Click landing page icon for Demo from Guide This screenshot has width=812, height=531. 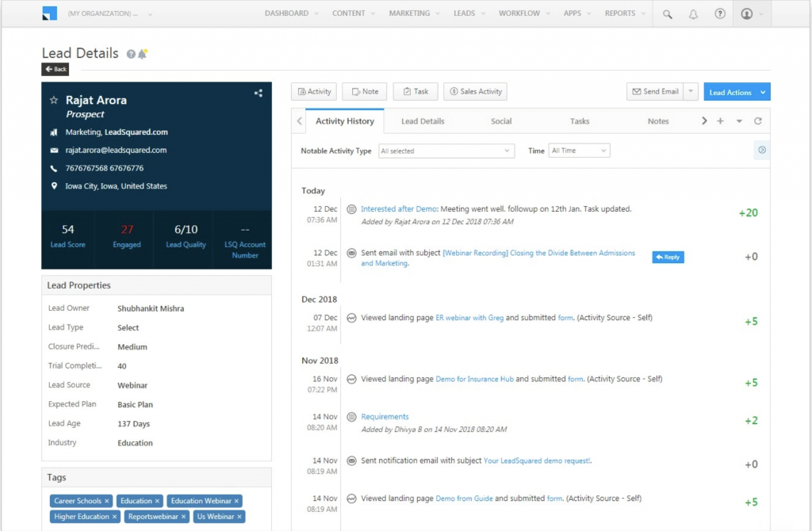tap(351, 499)
